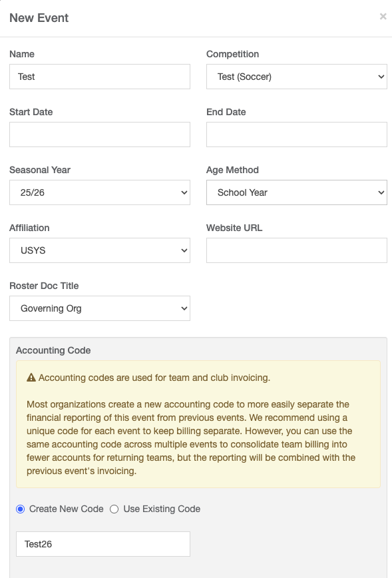
Task: Click the Competition field label
Action: (x=232, y=54)
